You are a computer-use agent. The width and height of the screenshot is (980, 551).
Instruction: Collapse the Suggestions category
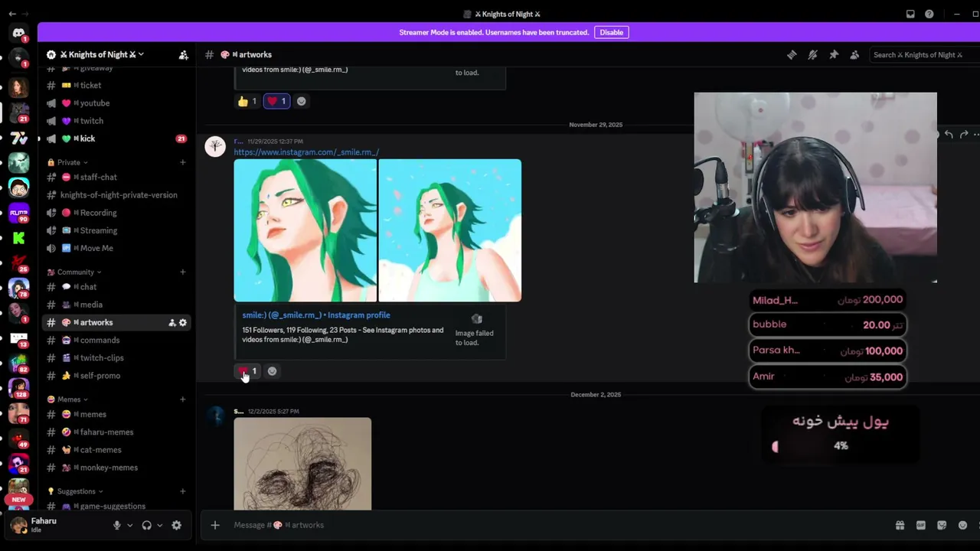[76, 491]
